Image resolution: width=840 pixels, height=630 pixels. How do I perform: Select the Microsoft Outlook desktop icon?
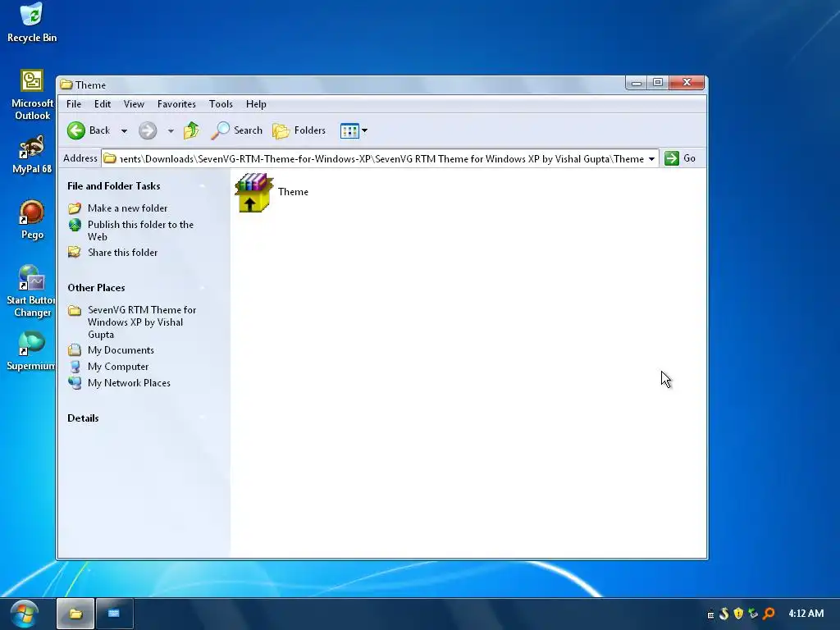[32, 95]
